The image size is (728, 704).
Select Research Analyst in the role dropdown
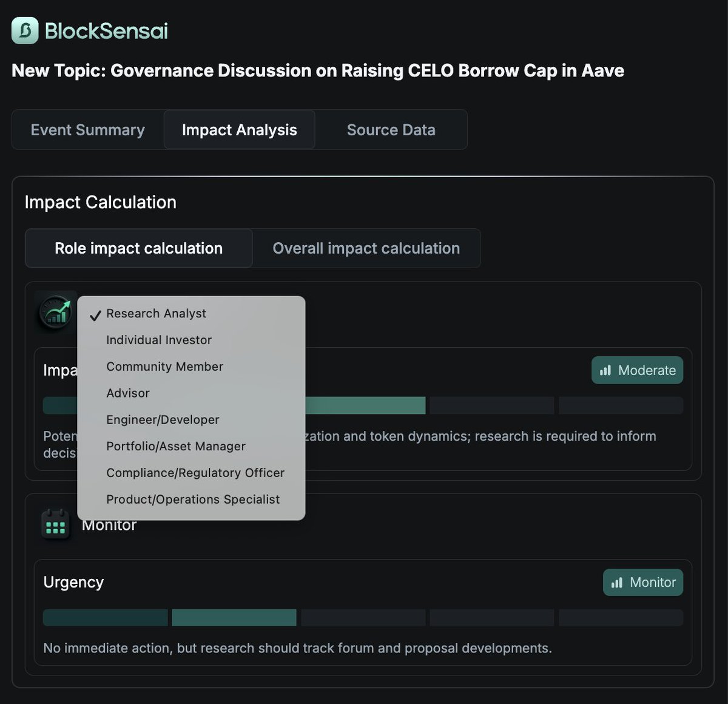click(x=191, y=314)
